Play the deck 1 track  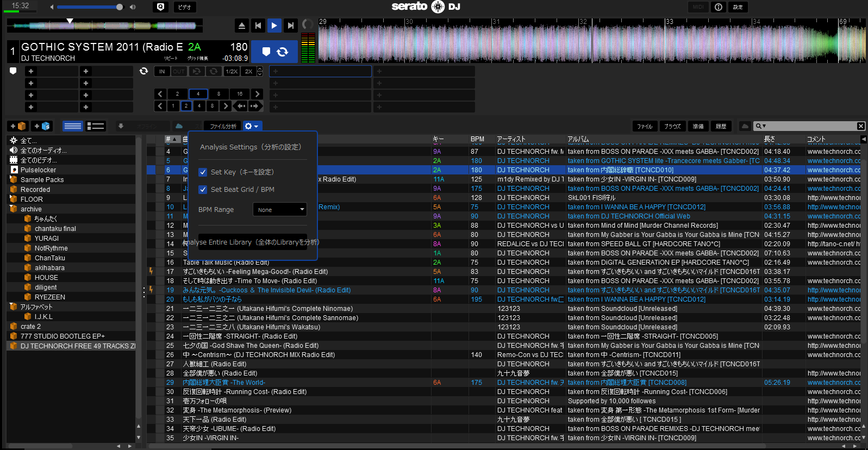pyautogui.click(x=274, y=25)
